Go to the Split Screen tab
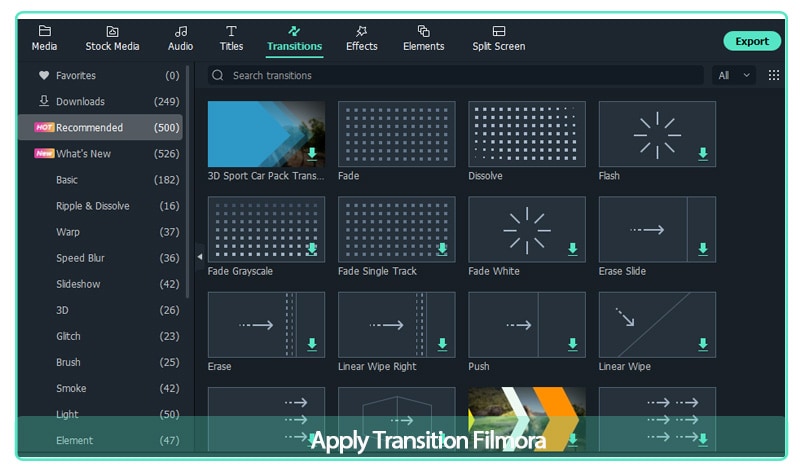Viewport: 800px width, 472px height. pos(498,39)
